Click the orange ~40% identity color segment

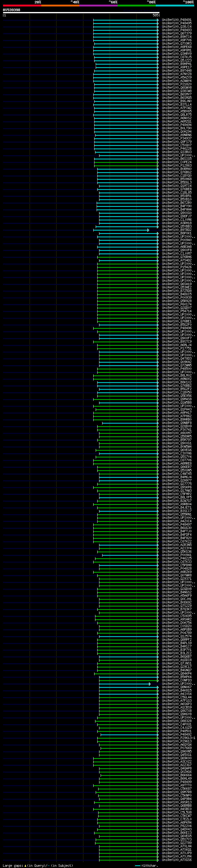[60, 6]
